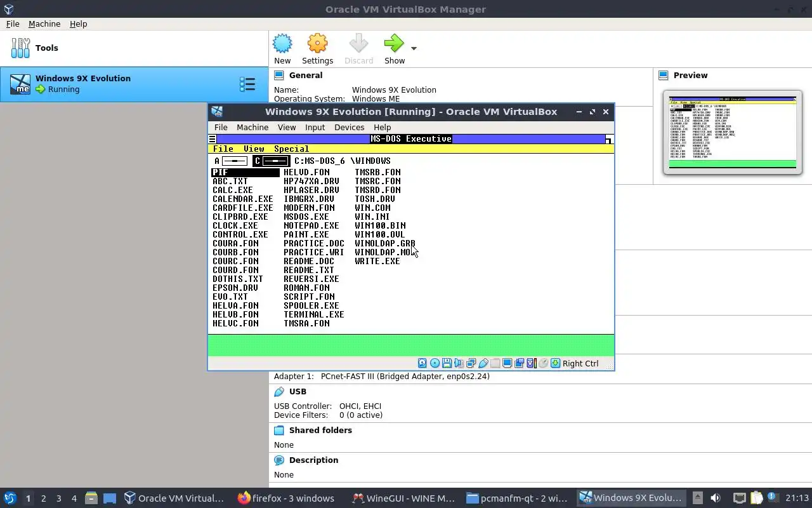Switch to WineGUI taskbar item
The height and width of the screenshot is (508, 812).
point(403,498)
